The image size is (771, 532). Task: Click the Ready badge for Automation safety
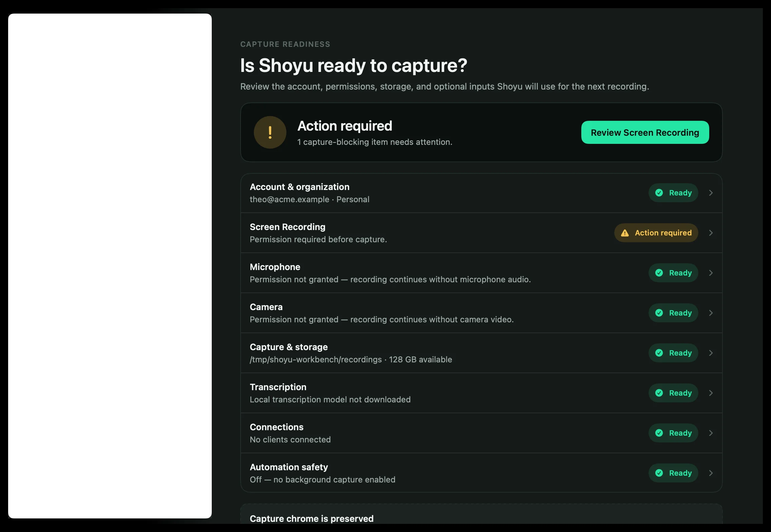pos(673,473)
